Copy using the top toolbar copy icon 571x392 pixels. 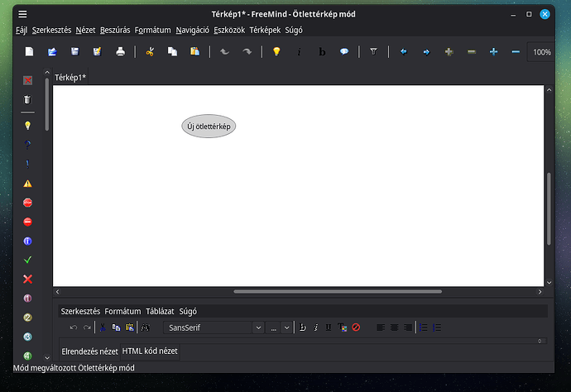[172, 51]
